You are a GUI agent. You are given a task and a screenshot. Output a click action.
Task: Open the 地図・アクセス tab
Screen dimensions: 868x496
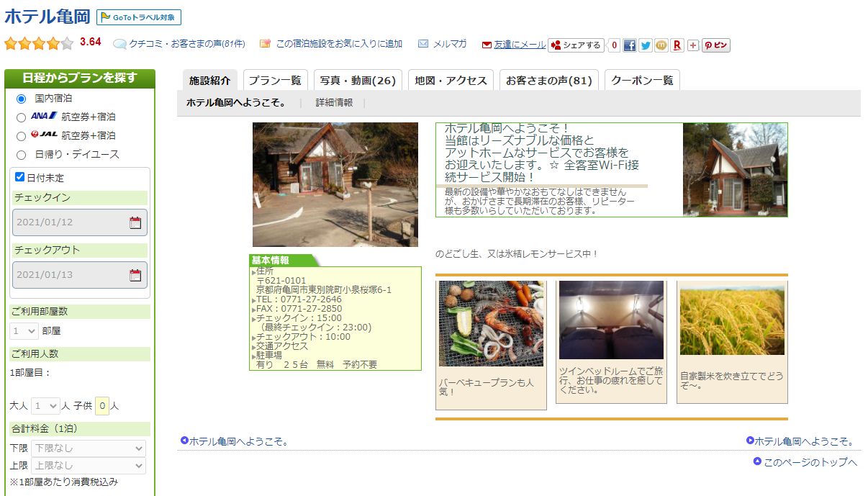point(451,80)
